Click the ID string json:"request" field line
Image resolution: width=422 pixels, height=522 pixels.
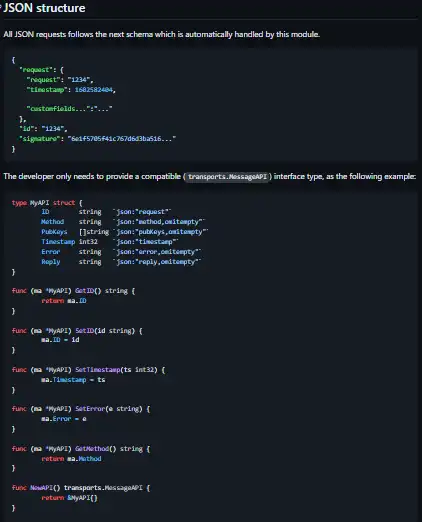point(106,212)
